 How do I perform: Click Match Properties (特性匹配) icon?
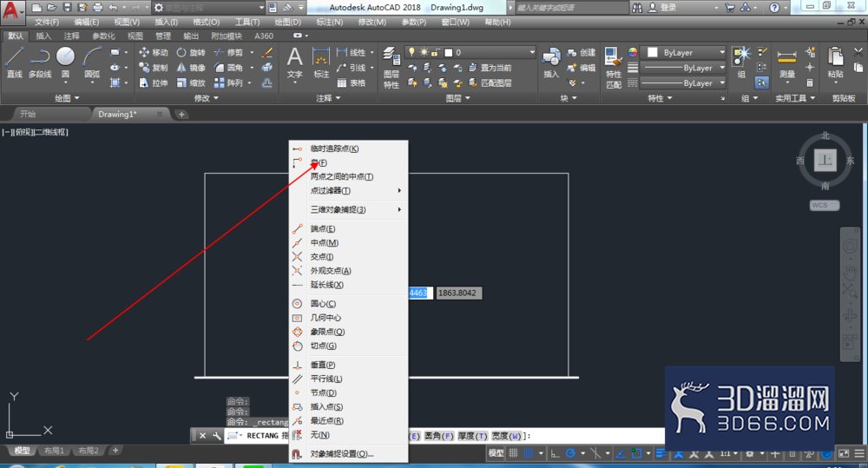pyautogui.click(x=614, y=68)
